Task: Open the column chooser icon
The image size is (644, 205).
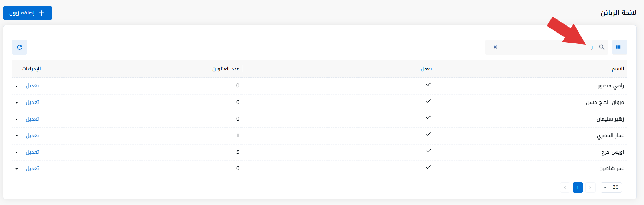Action: [619, 47]
